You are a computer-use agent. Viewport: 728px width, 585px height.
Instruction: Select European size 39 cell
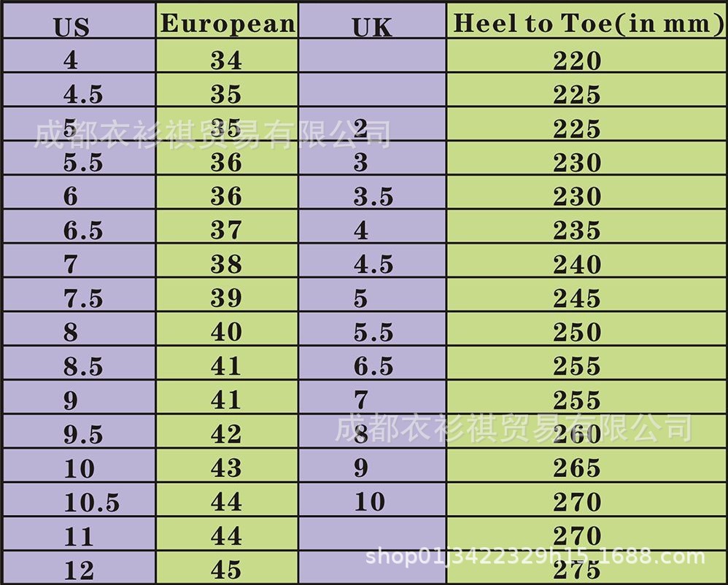pos(226,298)
